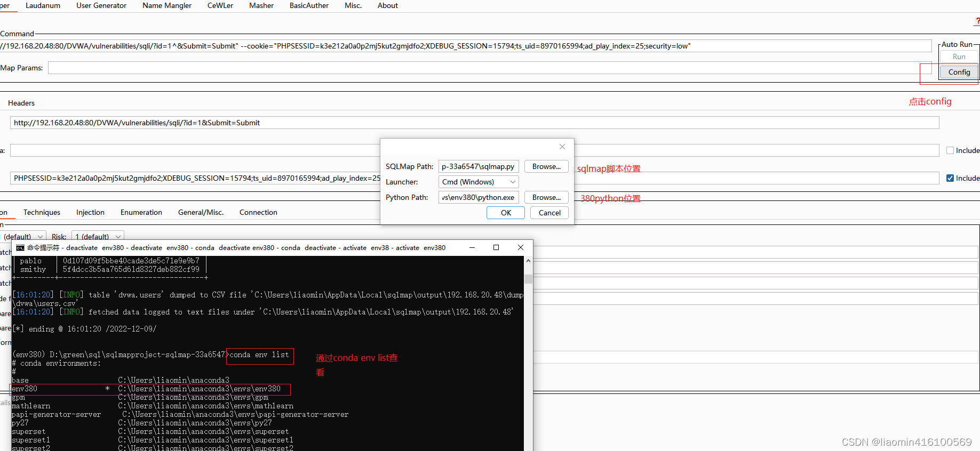Screen dimensions: 980x451
Task: Click the command prompt scrollbar thumb
Action: [528, 279]
